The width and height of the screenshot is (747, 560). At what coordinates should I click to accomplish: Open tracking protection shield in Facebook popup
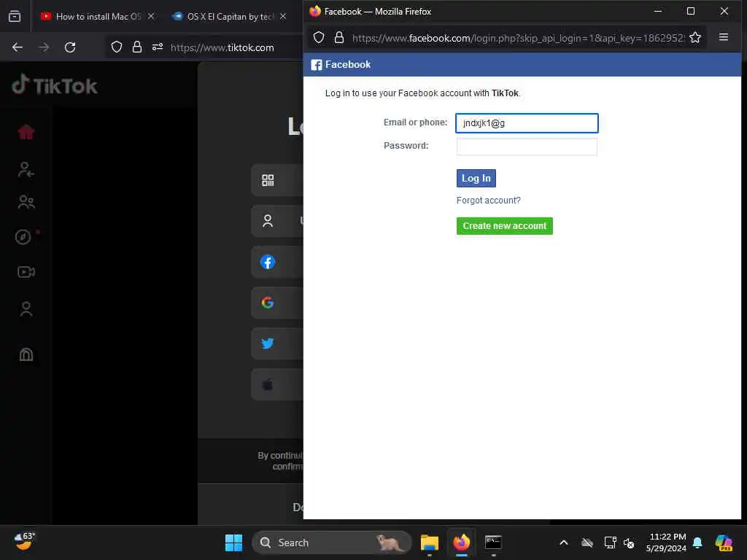click(319, 38)
